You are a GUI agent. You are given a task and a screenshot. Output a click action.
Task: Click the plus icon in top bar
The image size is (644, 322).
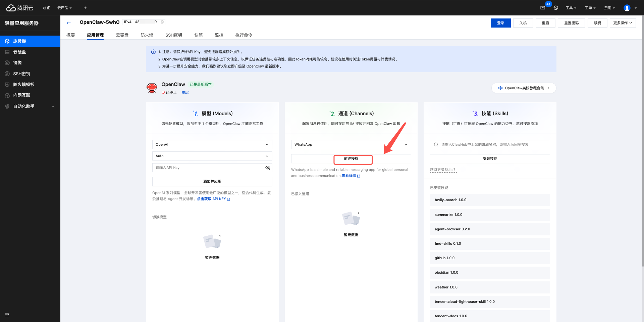click(85, 8)
